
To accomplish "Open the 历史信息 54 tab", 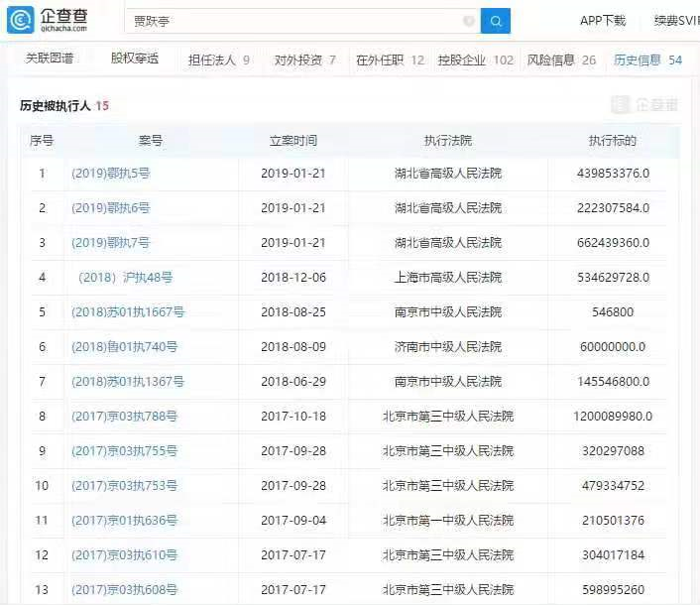I will click(647, 60).
